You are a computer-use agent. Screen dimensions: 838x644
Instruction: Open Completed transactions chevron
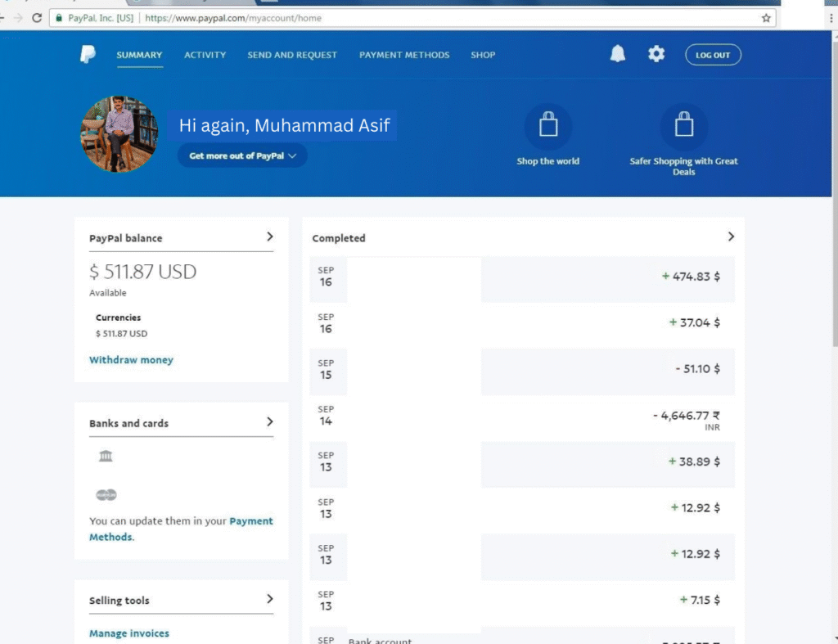(731, 236)
